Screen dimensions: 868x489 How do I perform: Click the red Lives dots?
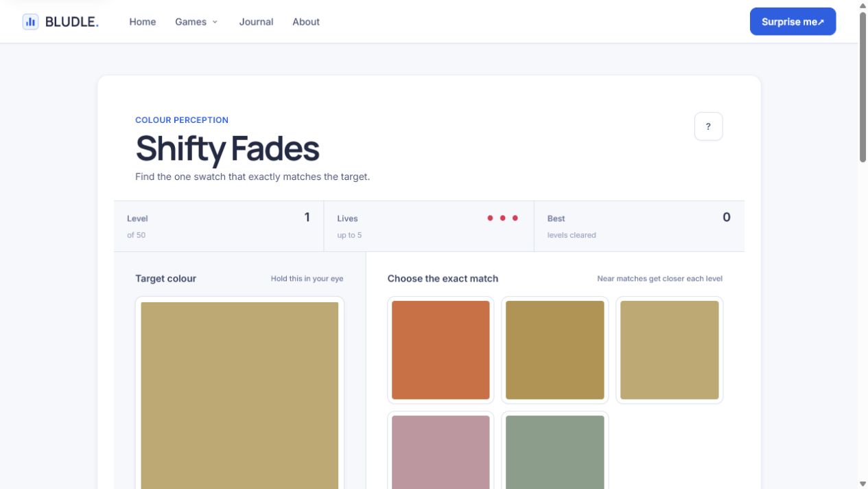click(x=502, y=218)
